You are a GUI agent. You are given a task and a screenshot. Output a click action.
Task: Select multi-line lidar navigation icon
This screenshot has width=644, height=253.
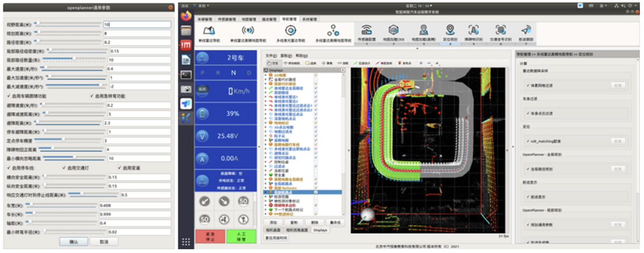coord(290,31)
